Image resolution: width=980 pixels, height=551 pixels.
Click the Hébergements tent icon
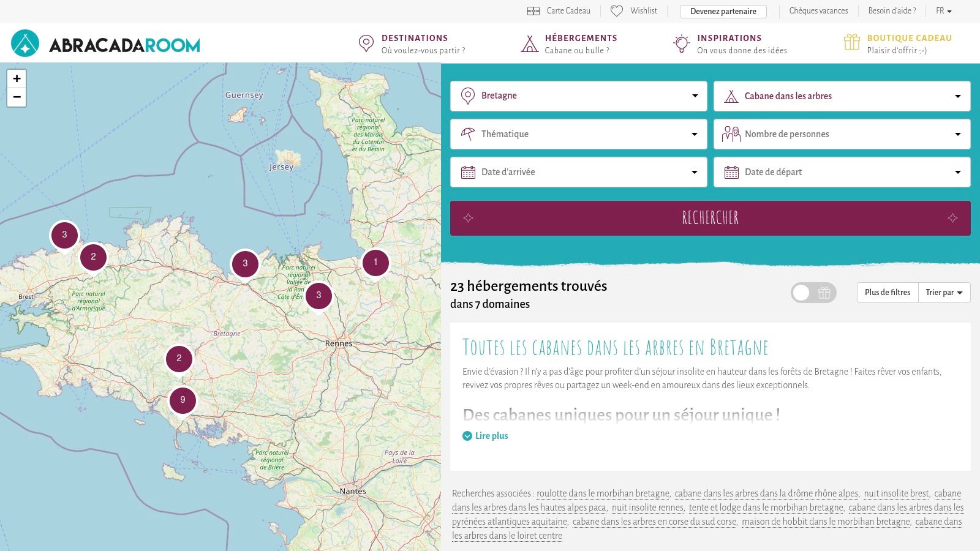tap(529, 43)
